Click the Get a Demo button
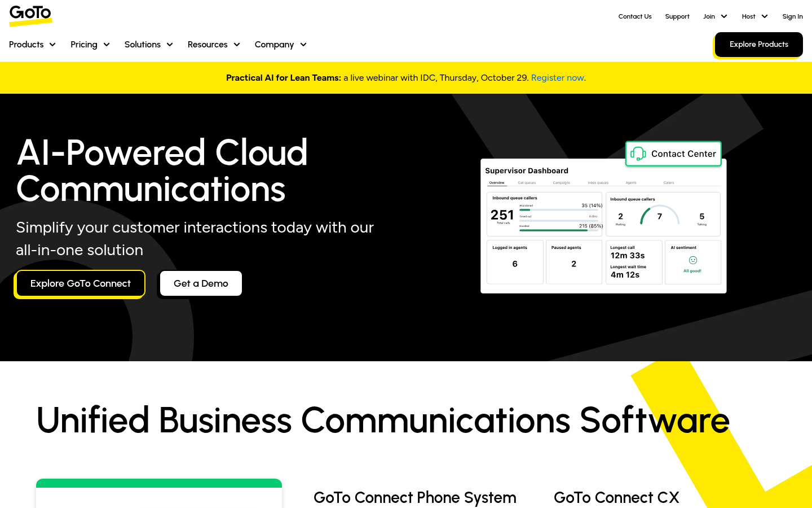Image resolution: width=812 pixels, height=508 pixels. 201,283
